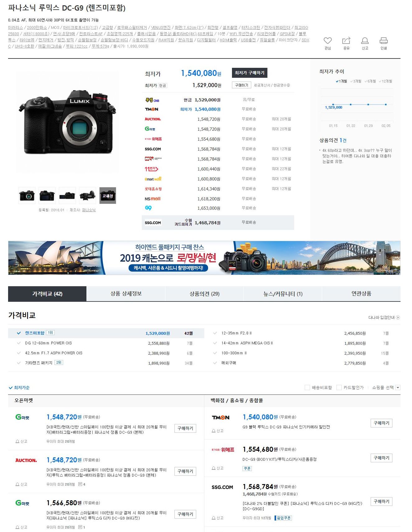Select the DG 12-60mm POWER OIS option
Image resolution: width=412 pixels, height=532 pixels.
48,343
